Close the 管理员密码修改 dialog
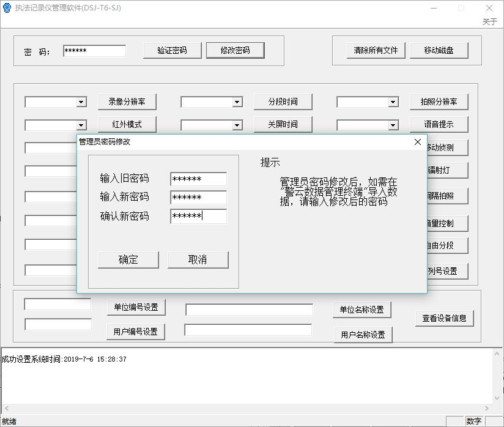 pyautogui.click(x=418, y=142)
